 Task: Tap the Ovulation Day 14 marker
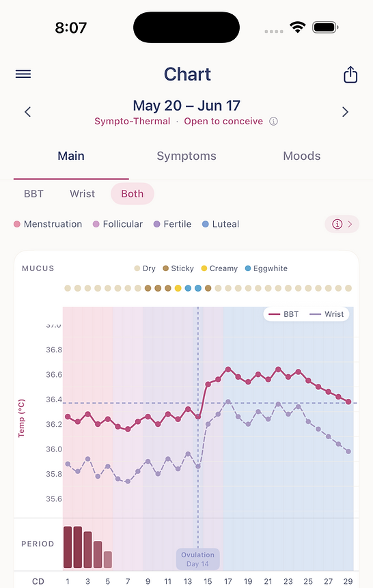click(x=197, y=559)
